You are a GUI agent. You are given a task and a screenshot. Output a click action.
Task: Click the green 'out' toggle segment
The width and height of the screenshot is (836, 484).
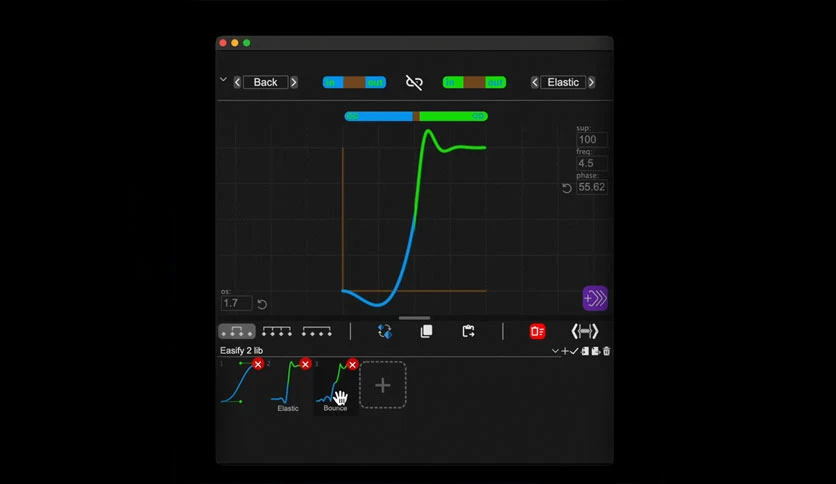495,82
